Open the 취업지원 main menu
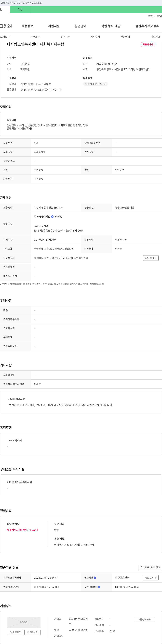The width and height of the screenshot is (162, 644). click(x=54, y=26)
